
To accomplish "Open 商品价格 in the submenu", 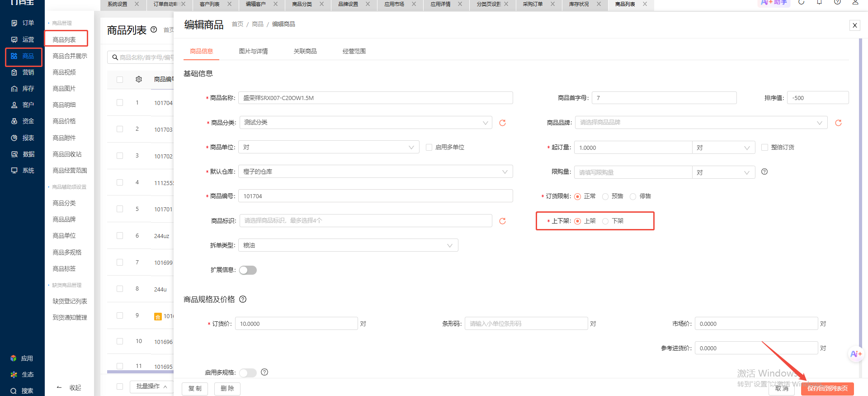I will click(64, 121).
